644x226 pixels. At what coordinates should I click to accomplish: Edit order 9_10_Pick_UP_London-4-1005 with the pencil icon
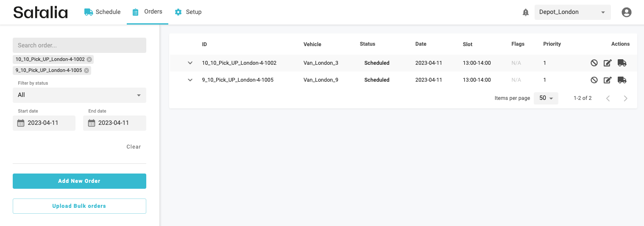tap(608, 80)
